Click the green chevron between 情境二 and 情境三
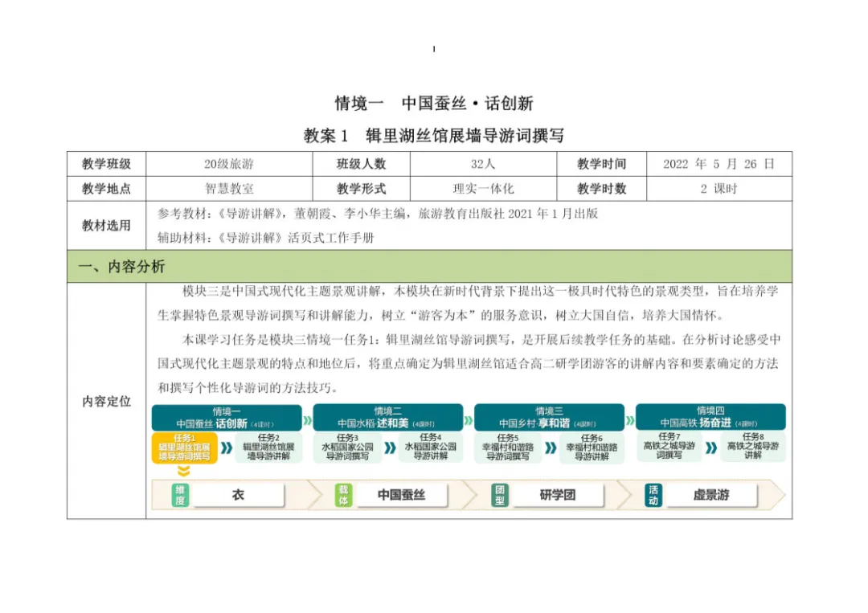 click(x=469, y=420)
